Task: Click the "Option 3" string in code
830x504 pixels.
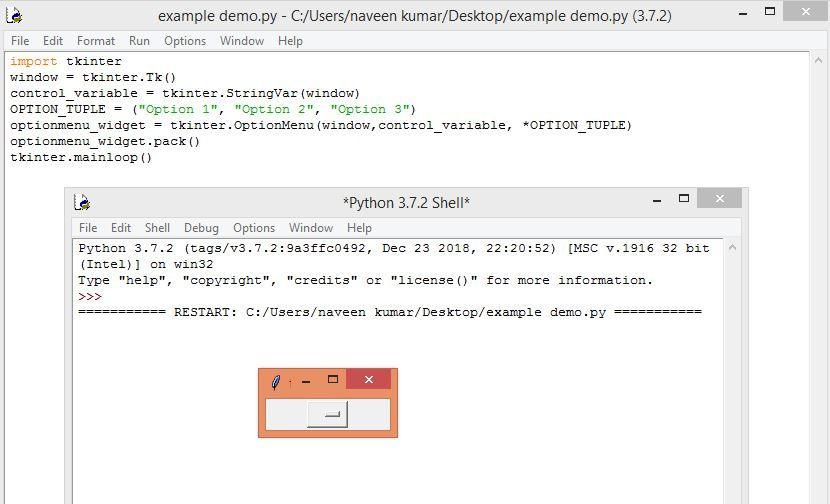Action: pos(369,110)
